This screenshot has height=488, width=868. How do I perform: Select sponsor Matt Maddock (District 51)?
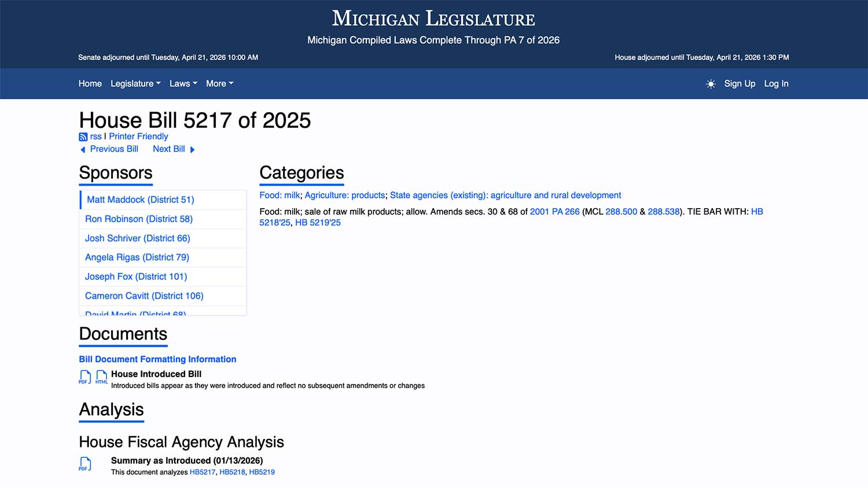coord(140,199)
